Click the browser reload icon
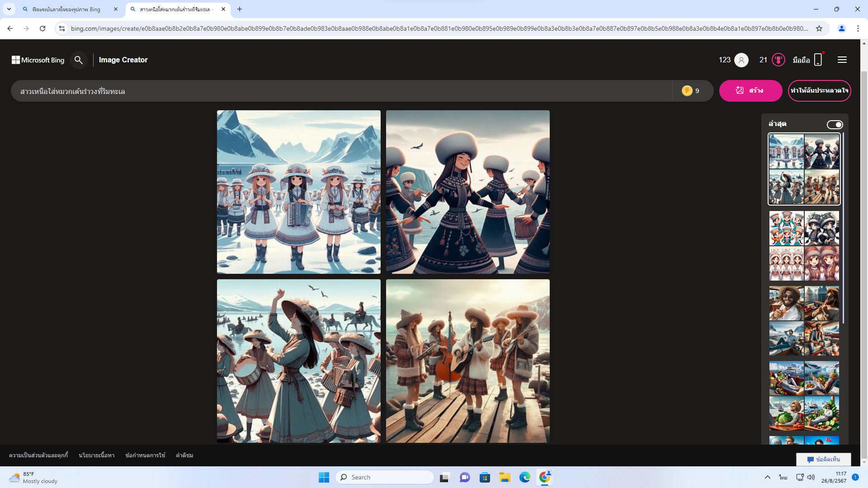868x488 pixels. [42, 28]
